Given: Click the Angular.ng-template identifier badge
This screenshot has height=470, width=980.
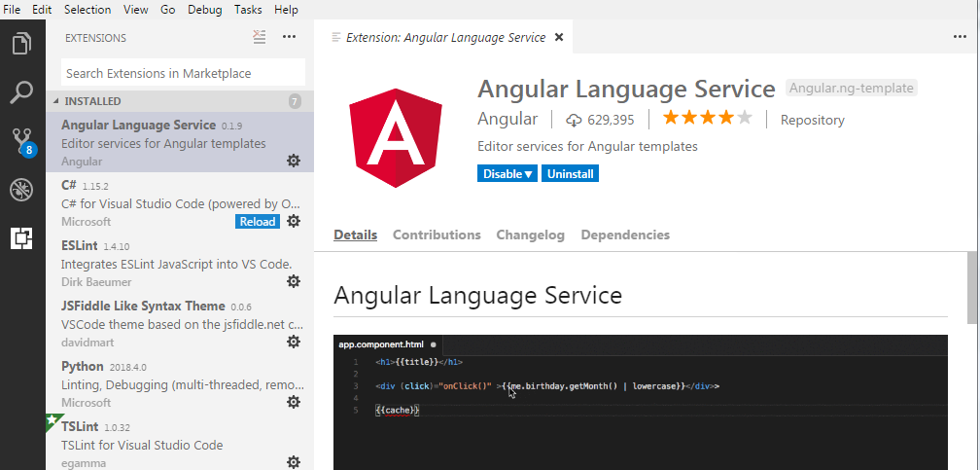Looking at the screenshot, I should [x=851, y=89].
